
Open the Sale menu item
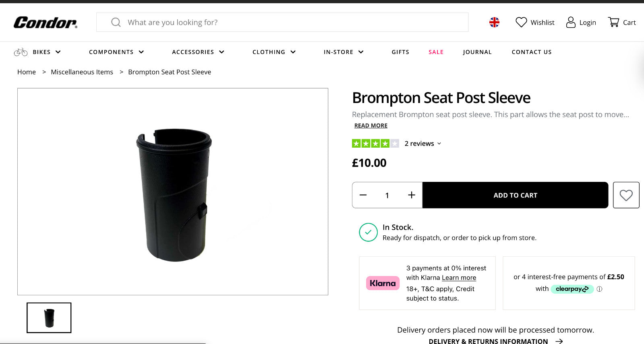point(436,52)
